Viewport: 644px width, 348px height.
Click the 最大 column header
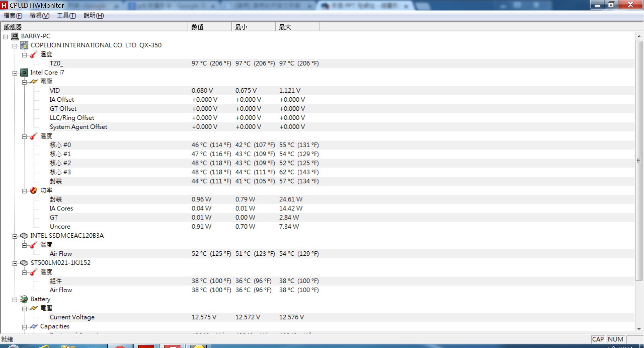click(x=298, y=27)
